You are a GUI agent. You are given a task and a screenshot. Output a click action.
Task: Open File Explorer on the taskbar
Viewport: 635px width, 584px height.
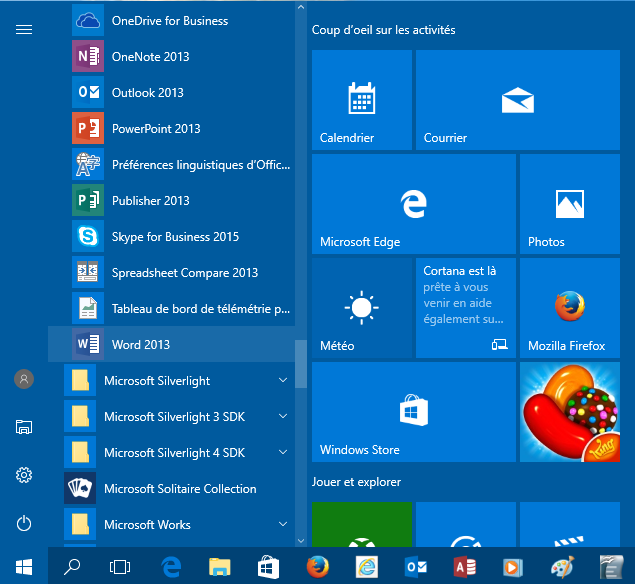click(x=219, y=567)
